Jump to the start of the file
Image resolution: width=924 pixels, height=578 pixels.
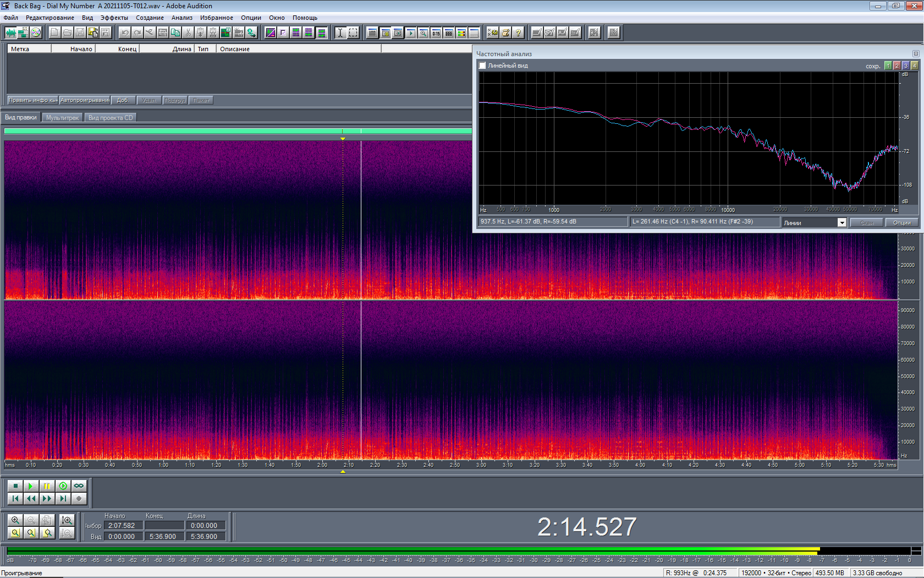[x=15, y=499]
